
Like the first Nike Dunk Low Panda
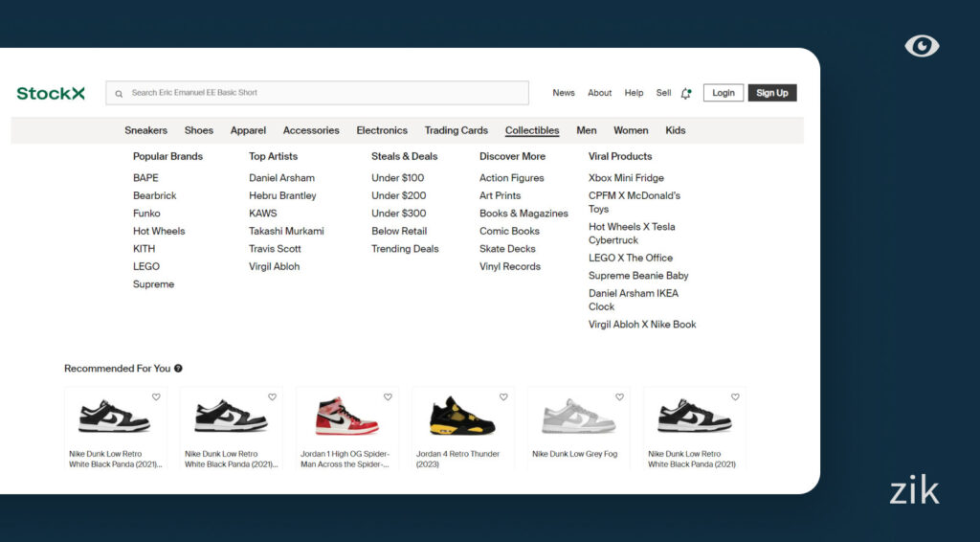(156, 396)
